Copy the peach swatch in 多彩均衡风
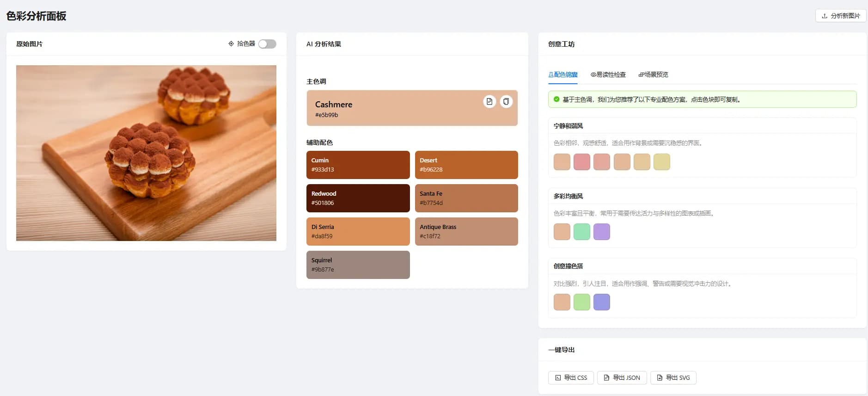868x396 pixels. pos(562,232)
